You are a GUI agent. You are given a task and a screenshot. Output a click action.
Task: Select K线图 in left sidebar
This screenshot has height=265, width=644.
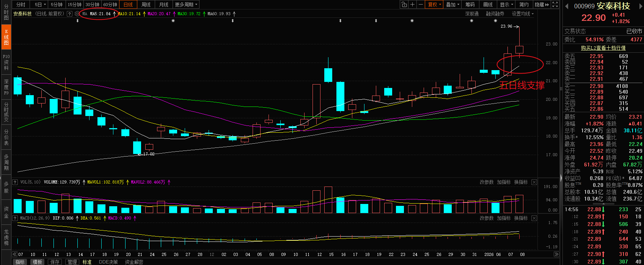click(x=6, y=38)
